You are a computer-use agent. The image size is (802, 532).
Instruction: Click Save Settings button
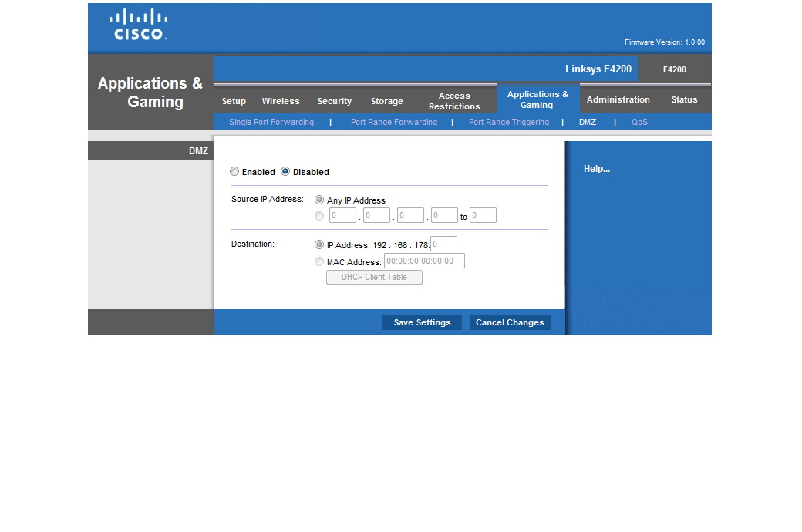422,322
